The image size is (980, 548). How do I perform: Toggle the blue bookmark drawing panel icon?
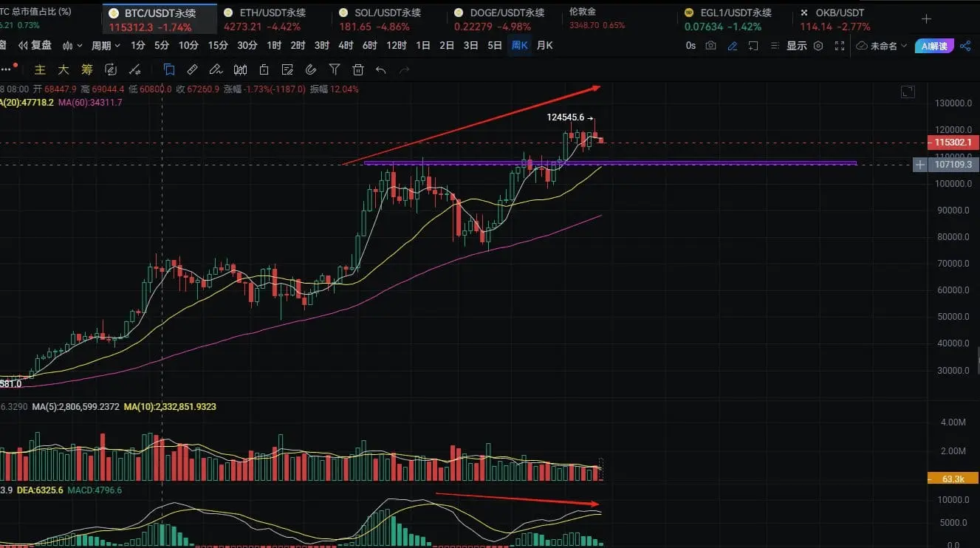(169, 69)
